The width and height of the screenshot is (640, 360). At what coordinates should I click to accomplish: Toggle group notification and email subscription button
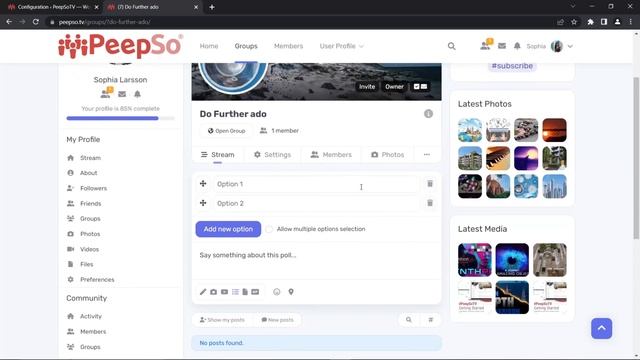(420, 87)
